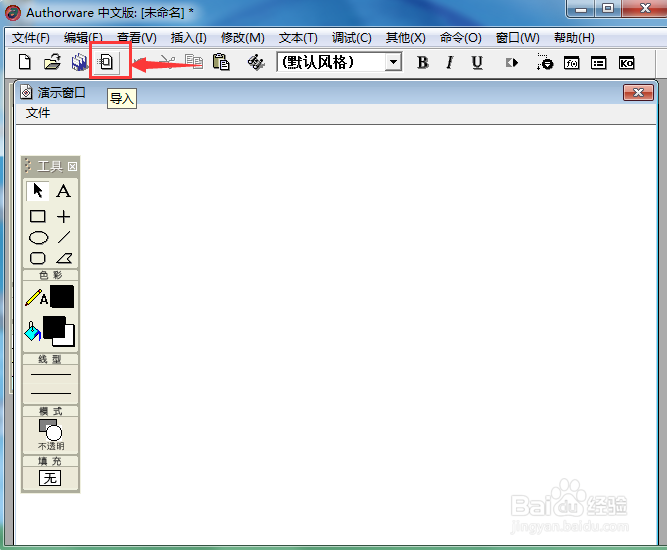Image resolution: width=667 pixels, height=550 pixels.
Task: Select the Polygon tool
Action: [x=64, y=258]
